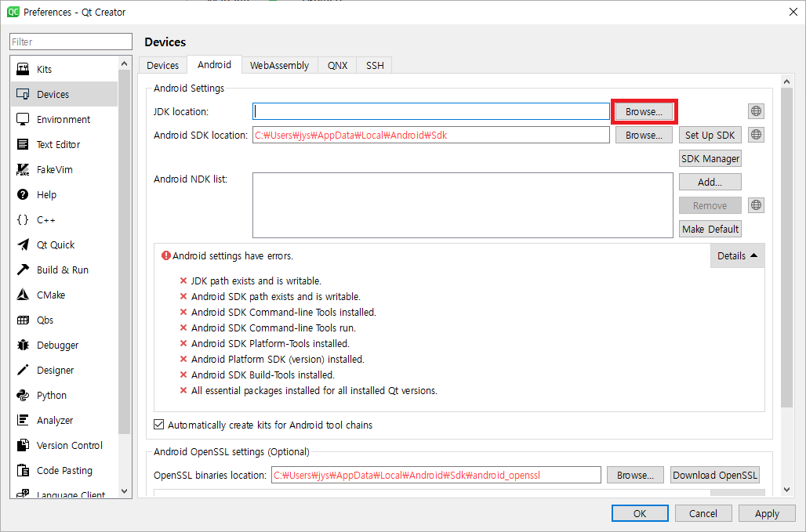
Task: Add an Android NDK with Add...
Action: tap(710, 182)
